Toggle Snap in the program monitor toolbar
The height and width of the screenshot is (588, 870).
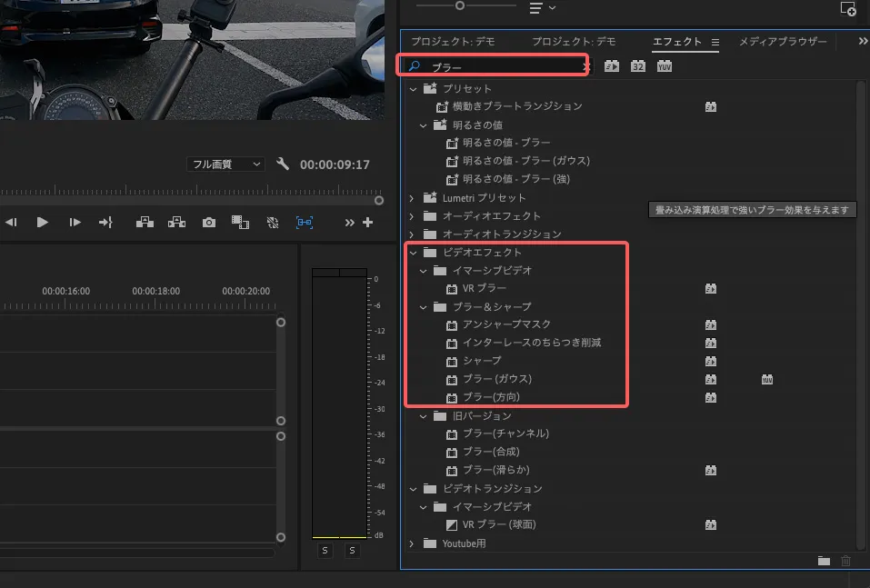(304, 222)
